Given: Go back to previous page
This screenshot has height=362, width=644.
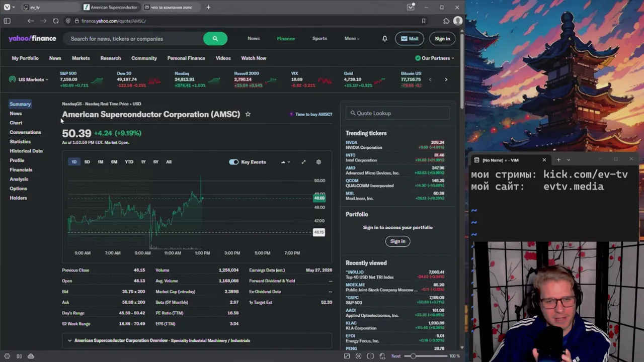Looking at the screenshot, I should click(31, 21).
